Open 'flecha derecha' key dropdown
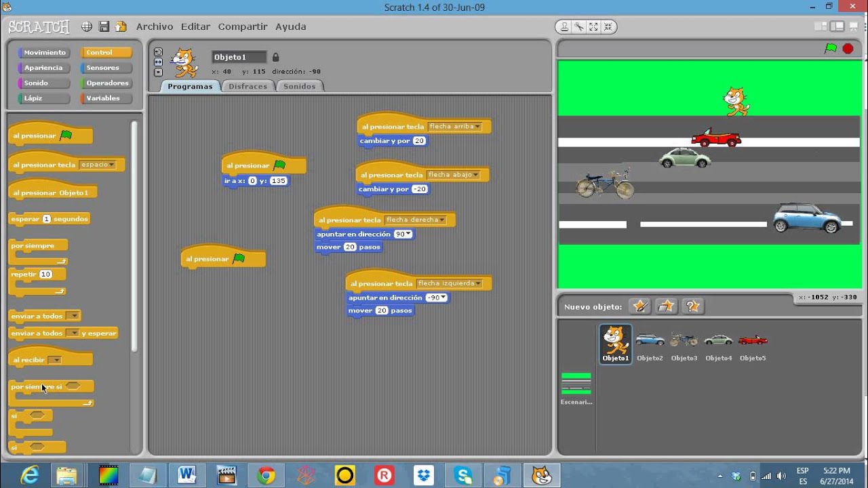The image size is (868, 488). click(x=415, y=220)
